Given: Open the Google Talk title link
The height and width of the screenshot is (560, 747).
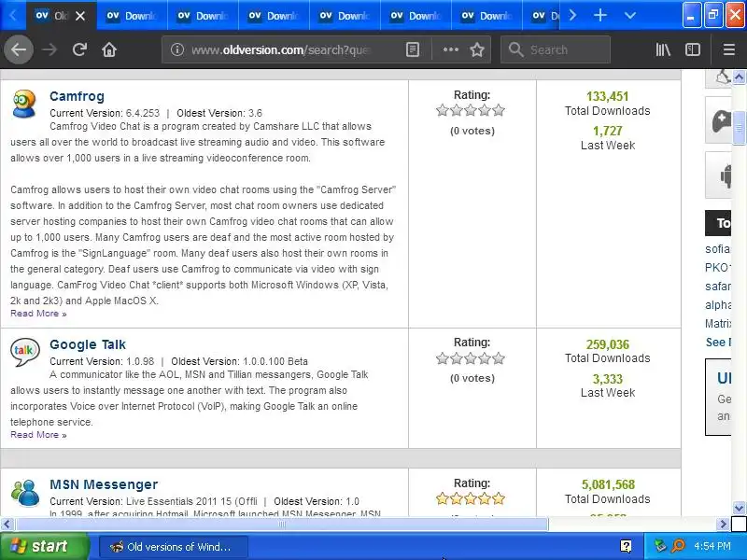Looking at the screenshot, I should tap(88, 344).
